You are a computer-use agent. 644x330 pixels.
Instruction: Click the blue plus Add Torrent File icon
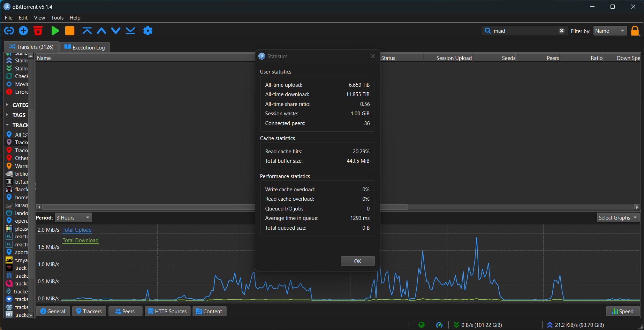pyautogui.click(x=23, y=31)
